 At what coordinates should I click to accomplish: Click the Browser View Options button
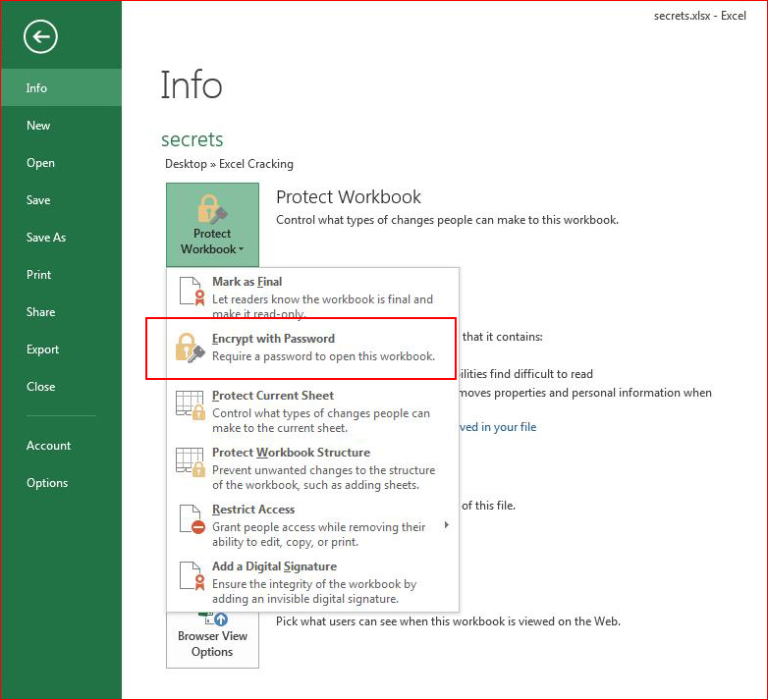coord(212,639)
